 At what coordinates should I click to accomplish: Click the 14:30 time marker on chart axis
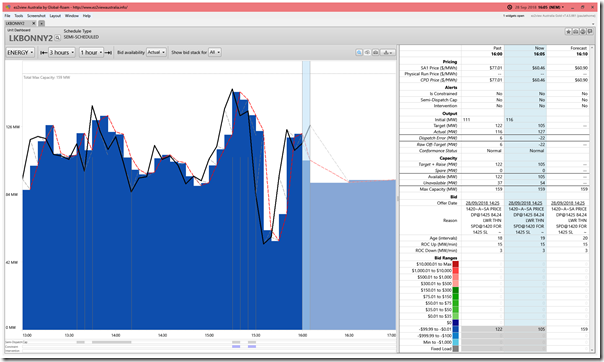(x=163, y=335)
